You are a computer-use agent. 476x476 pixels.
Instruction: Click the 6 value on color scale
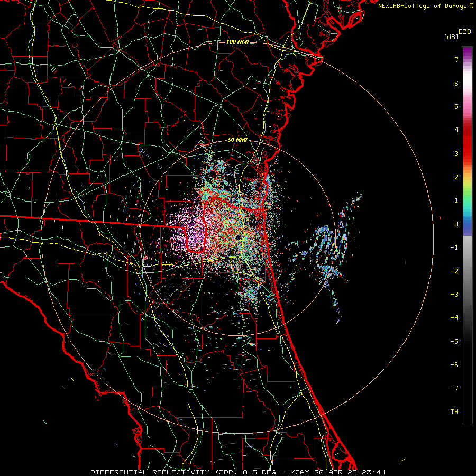456,83
